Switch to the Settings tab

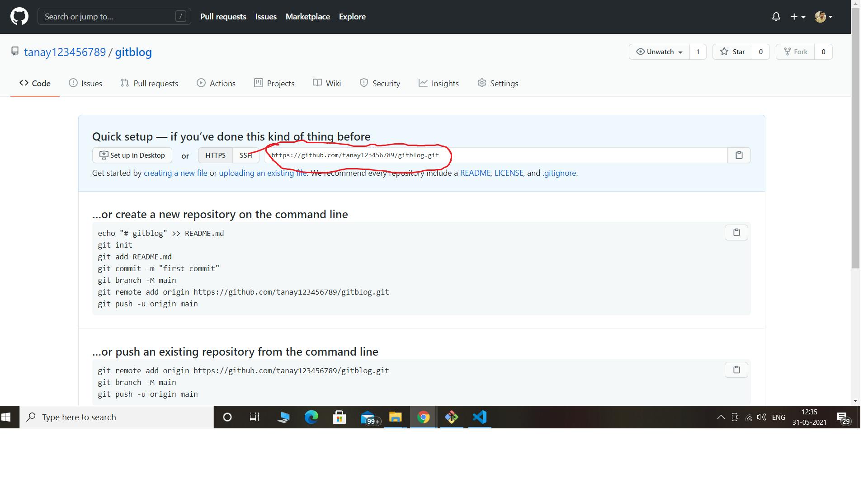click(x=498, y=84)
